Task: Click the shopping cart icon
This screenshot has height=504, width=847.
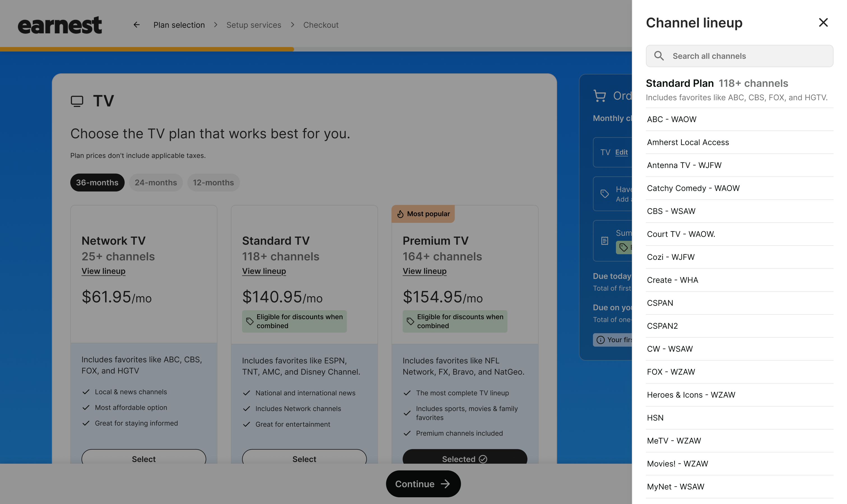Action: pyautogui.click(x=599, y=96)
